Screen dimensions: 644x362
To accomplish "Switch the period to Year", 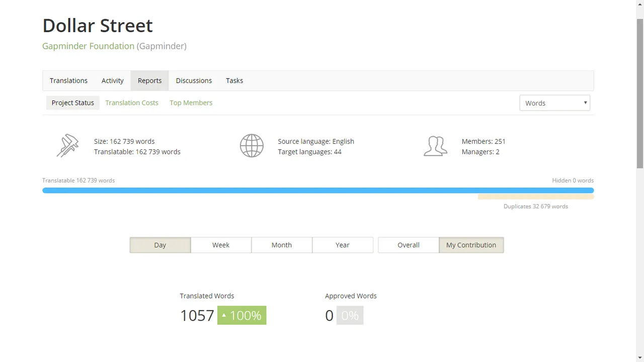I will pos(343,245).
